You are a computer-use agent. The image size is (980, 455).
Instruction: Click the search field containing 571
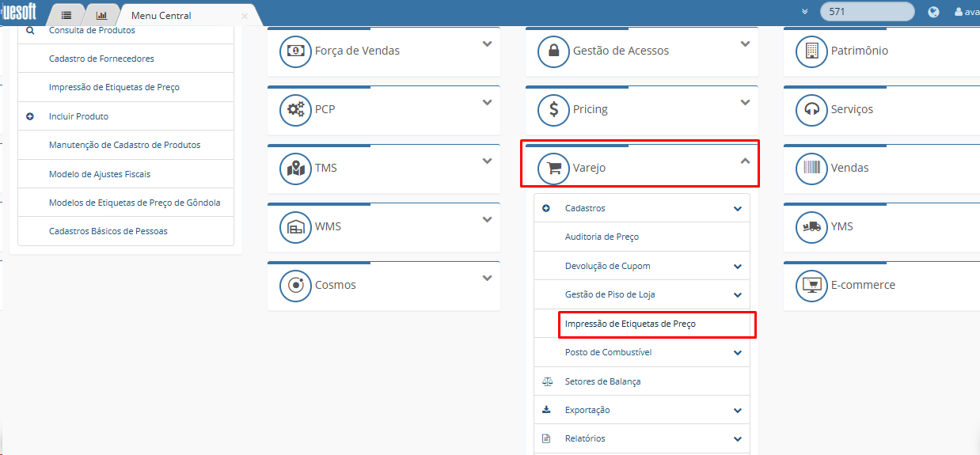[x=865, y=12]
